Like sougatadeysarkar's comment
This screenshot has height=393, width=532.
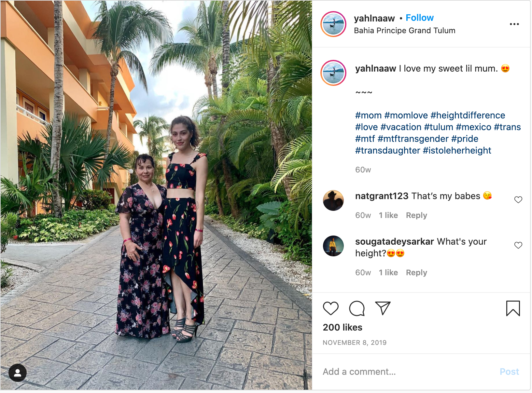click(x=518, y=245)
